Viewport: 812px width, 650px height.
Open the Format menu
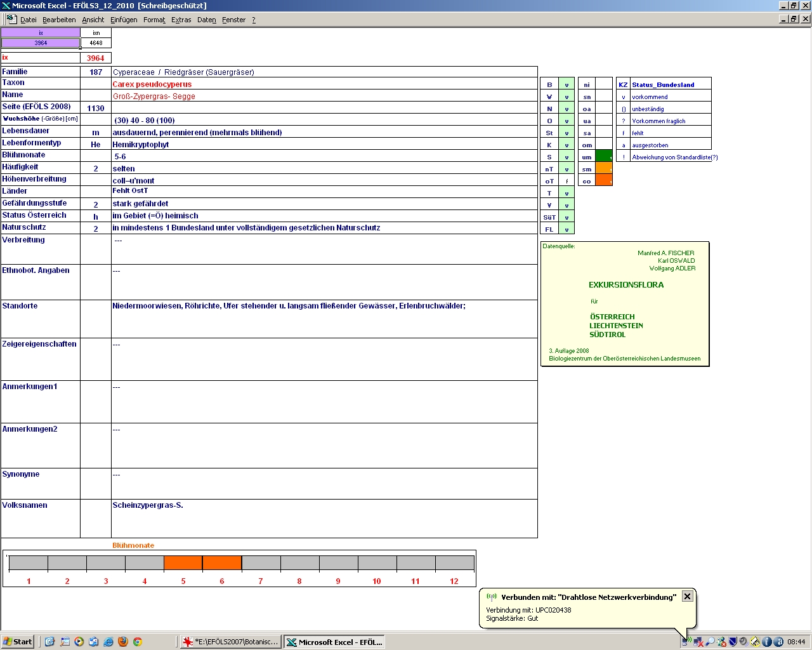[x=154, y=20]
